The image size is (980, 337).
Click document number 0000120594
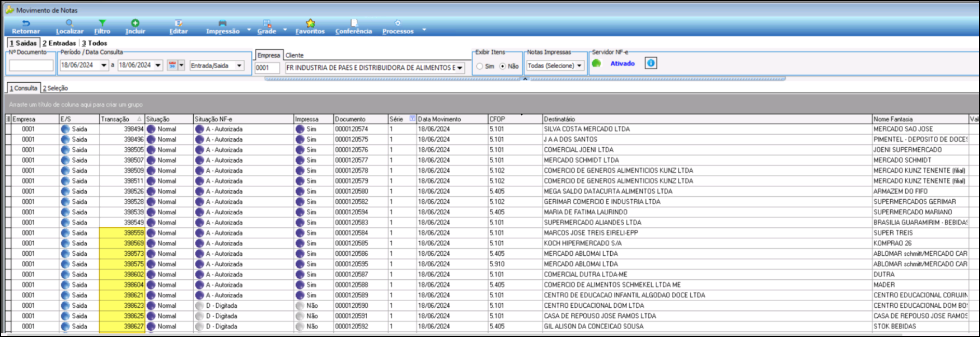(352, 212)
